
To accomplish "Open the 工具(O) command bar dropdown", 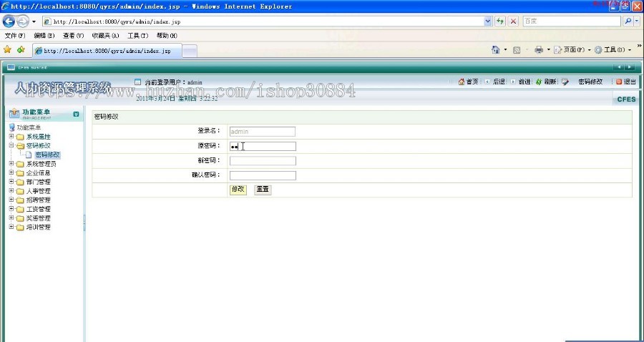I will click(613, 49).
